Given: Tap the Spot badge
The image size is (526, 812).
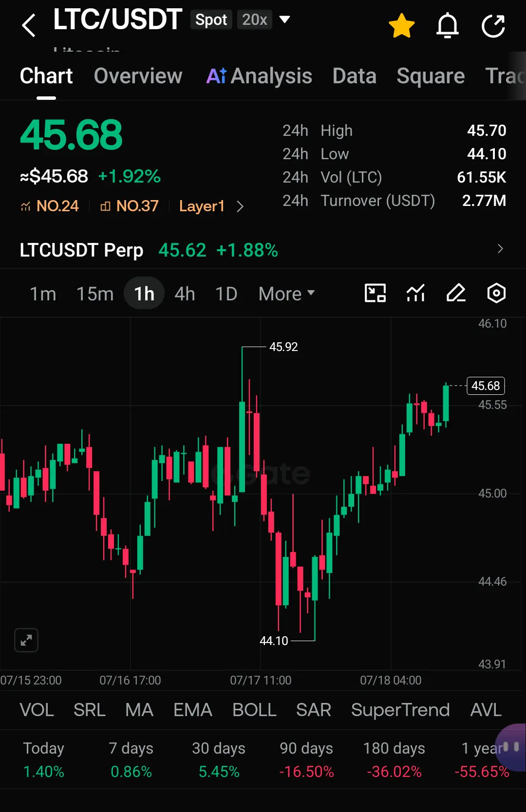Looking at the screenshot, I should (211, 19).
